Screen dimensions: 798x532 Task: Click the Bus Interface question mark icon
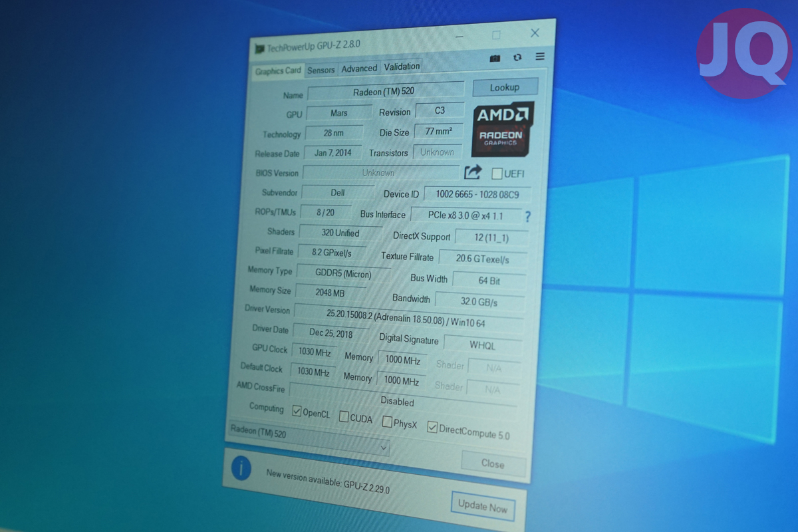[528, 216]
